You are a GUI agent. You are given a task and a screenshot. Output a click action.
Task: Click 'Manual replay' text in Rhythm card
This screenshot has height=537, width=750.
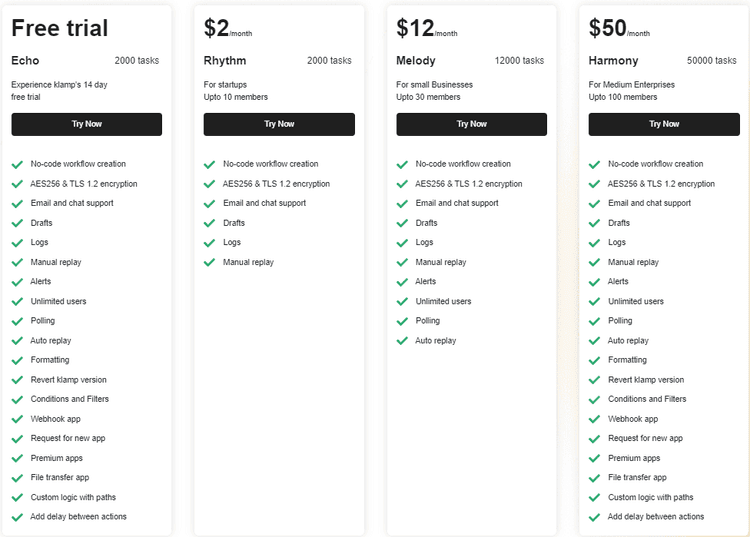[x=248, y=262]
